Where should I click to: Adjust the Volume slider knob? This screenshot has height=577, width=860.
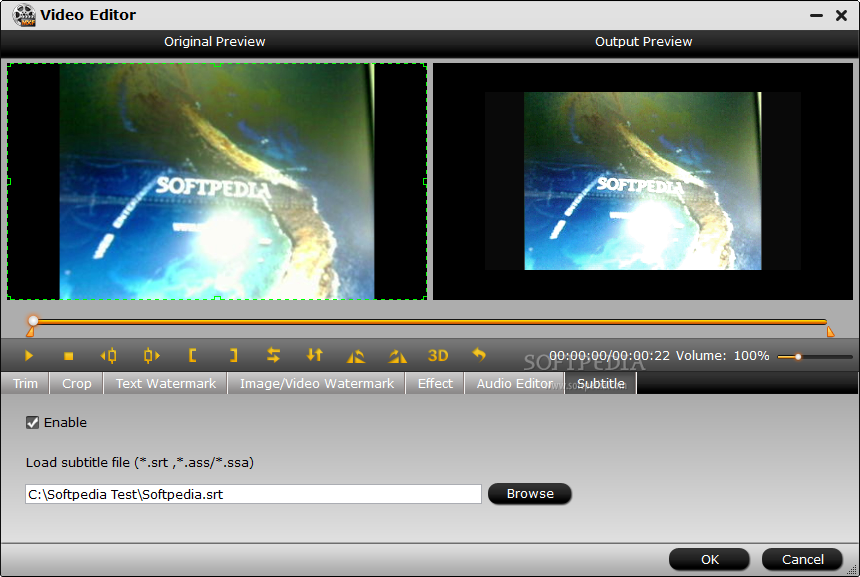(x=799, y=357)
